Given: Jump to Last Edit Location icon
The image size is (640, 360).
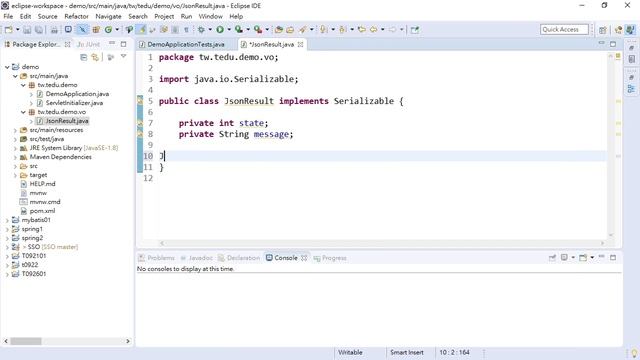Looking at the screenshot, I should click(x=362, y=29).
